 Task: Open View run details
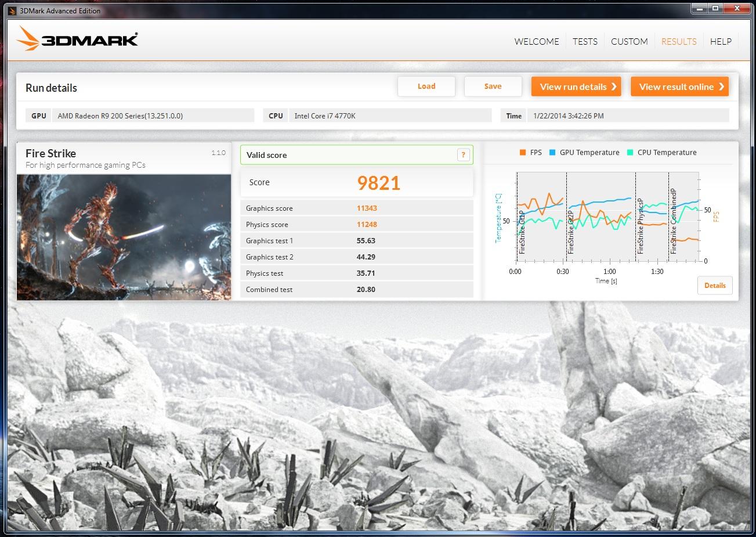pos(576,87)
